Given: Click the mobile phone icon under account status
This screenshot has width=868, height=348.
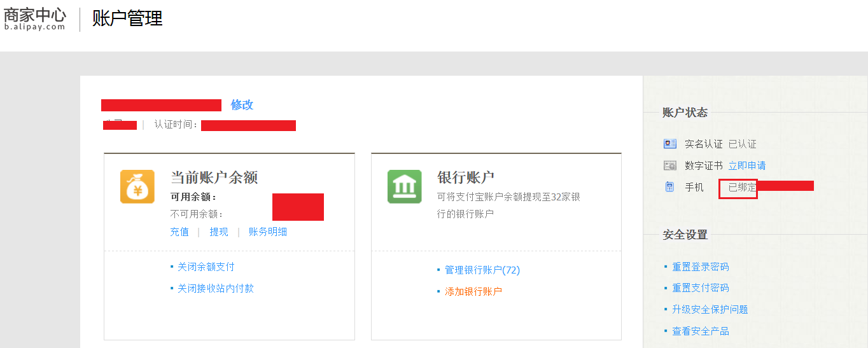Looking at the screenshot, I should (x=669, y=187).
